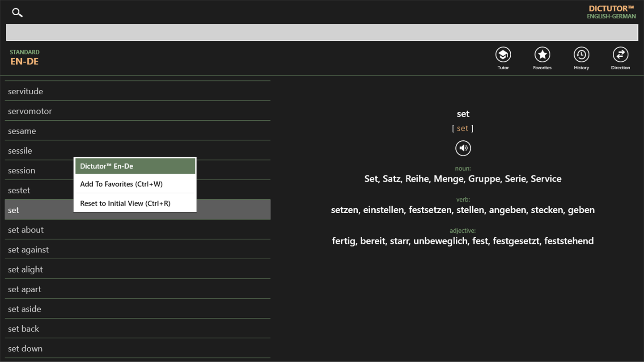644x362 pixels.
Task: Open the Favorites star icon
Action: click(542, 55)
